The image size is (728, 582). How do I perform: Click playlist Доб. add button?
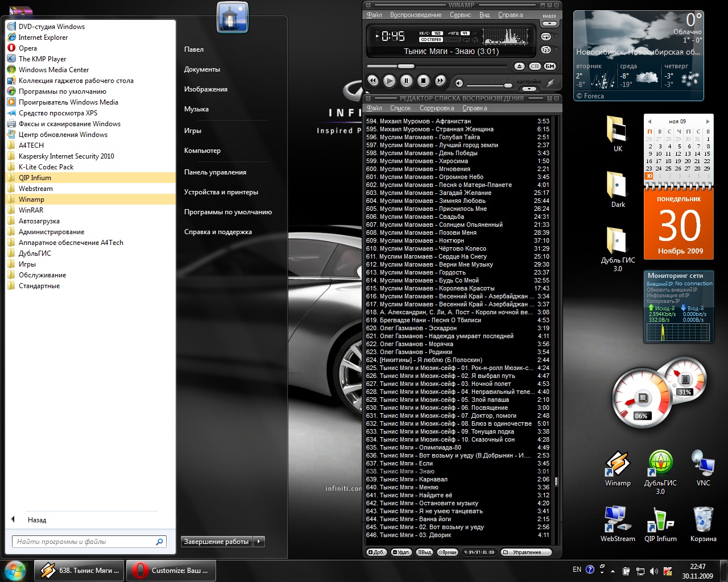(x=376, y=552)
